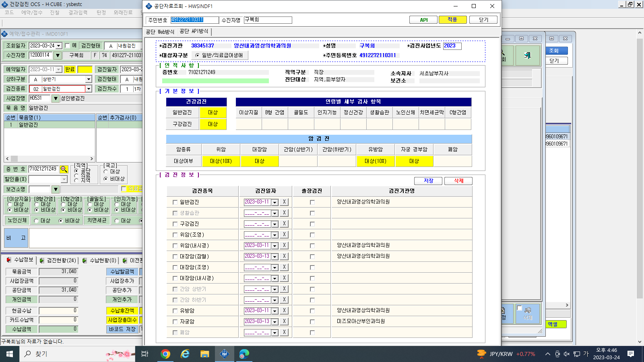
Task: Click the 저장 button in 검진정보
Action: 428,181
